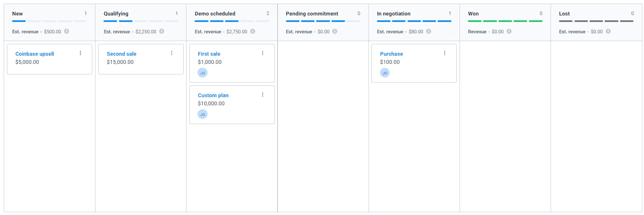Open the Custom plan card options menu
644x215 pixels.
coord(262,95)
